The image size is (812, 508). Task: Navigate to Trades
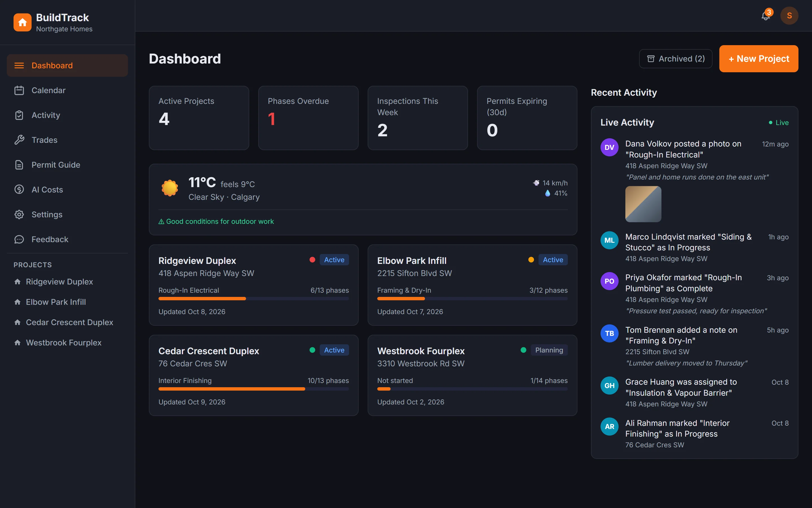(x=67, y=140)
